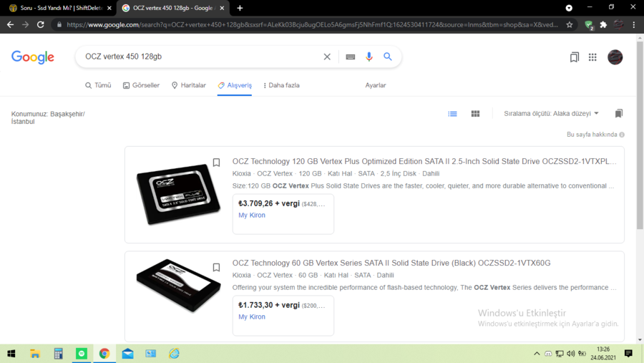This screenshot has width=644, height=363.
Task: Open File Explorer from the taskbar
Action: pos(35,354)
